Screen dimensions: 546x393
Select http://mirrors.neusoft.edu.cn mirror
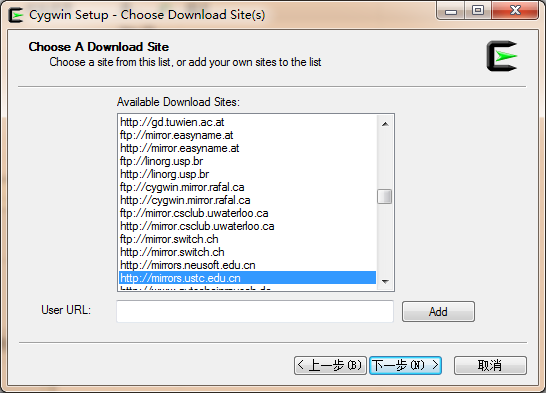coord(248,265)
